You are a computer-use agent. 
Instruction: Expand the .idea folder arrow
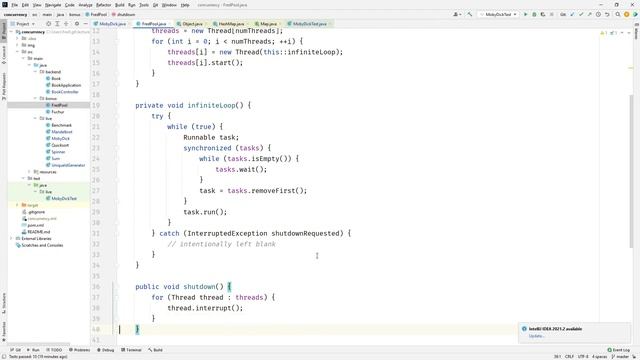18,38
